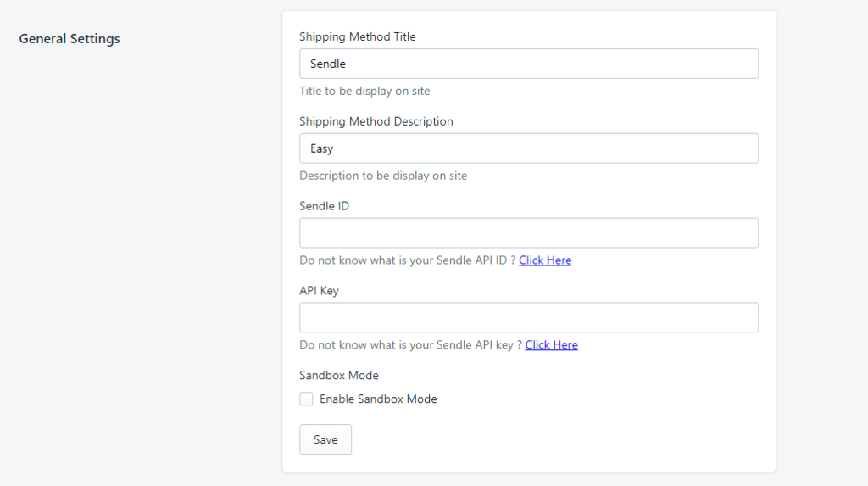The image size is (868, 486).
Task: Click the Shipping Method Title input field
Action: 529,63
